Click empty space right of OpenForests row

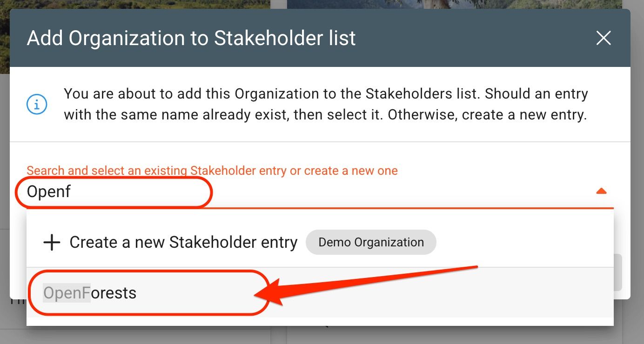(x=442, y=293)
